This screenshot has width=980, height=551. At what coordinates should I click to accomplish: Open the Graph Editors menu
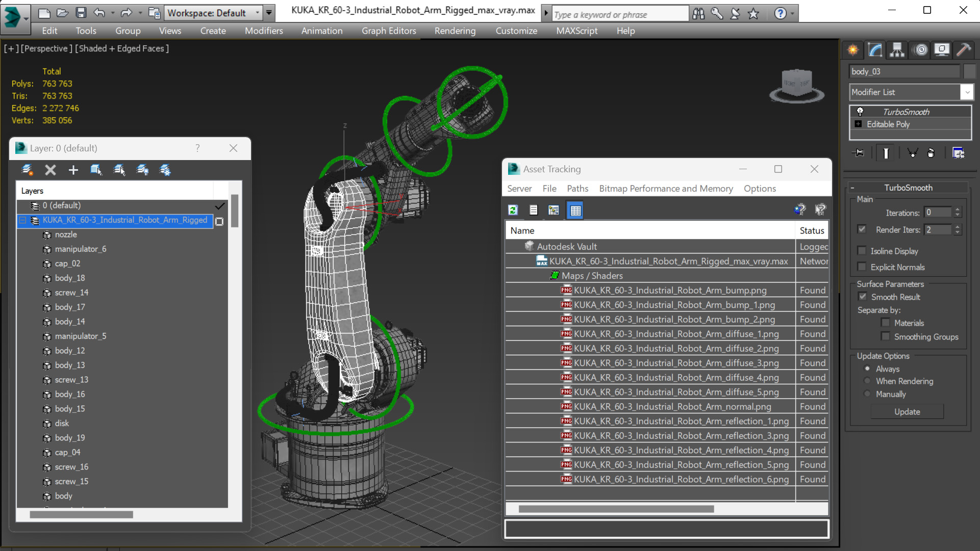(389, 31)
